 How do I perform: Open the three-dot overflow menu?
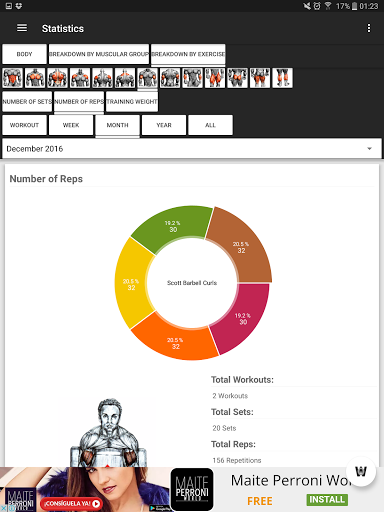369,28
